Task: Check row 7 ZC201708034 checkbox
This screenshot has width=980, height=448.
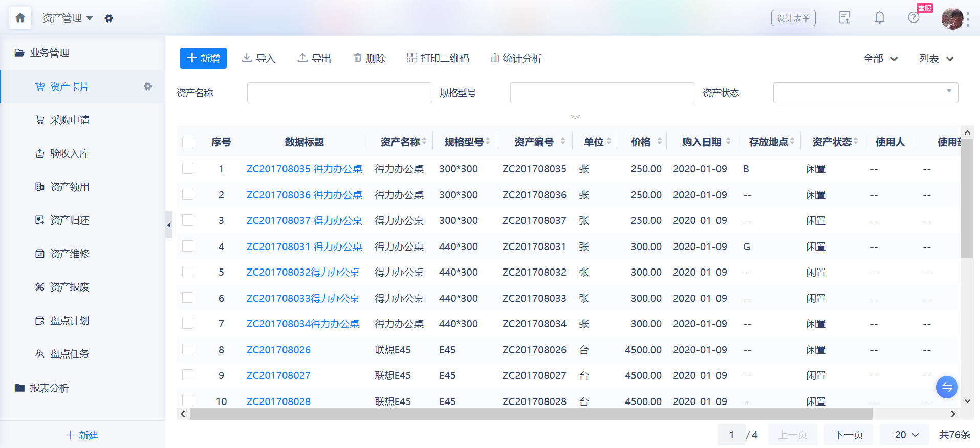Action: point(188,323)
